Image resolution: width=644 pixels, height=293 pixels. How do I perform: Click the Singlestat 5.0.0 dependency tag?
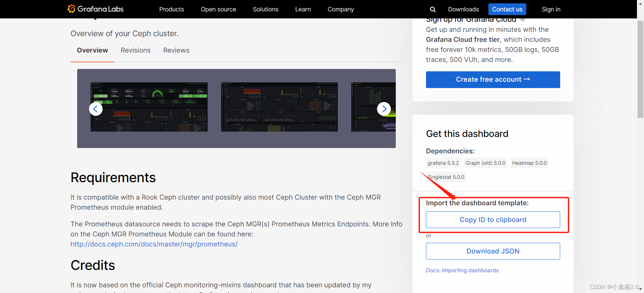pos(446,177)
